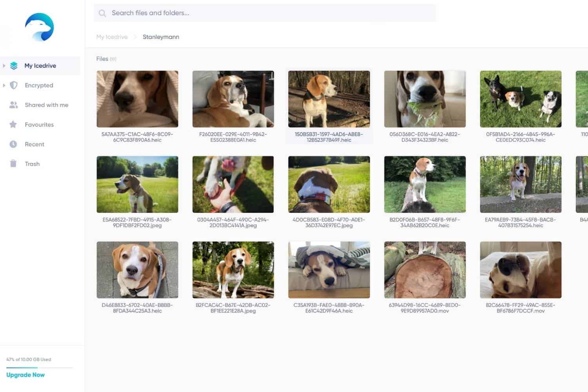Select thumbnail B2D0F06B-B657 heic photo

click(425, 184)
